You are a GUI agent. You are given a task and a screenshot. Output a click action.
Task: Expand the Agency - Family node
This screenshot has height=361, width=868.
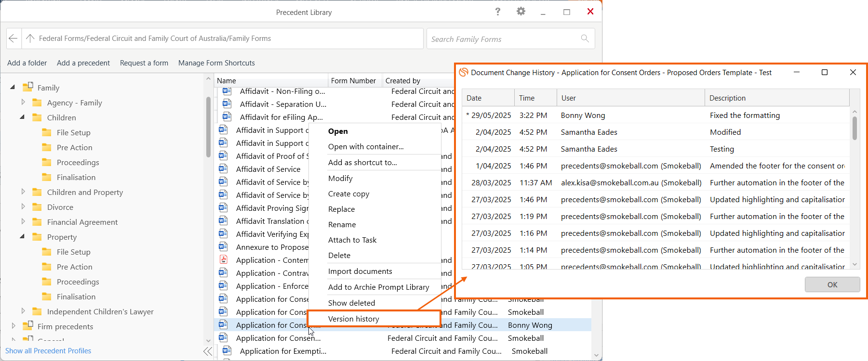tap(23, 102)
